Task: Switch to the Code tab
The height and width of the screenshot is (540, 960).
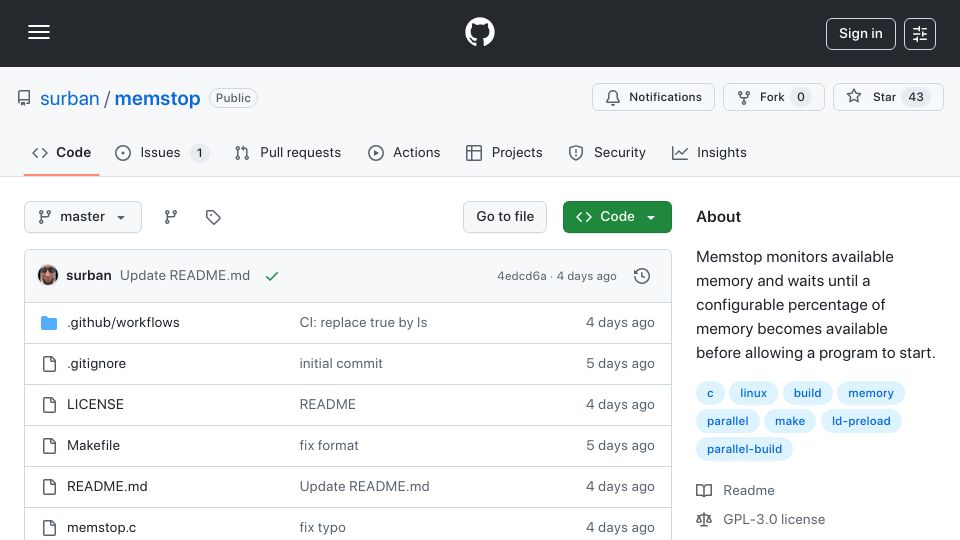Action: [x=61, y=152]
